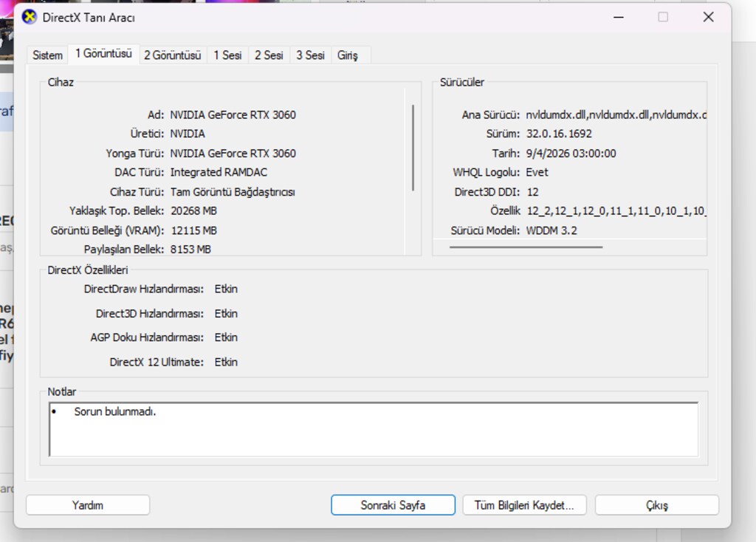Click the Üretici value 'NVIDIA'

click(188, 134)
